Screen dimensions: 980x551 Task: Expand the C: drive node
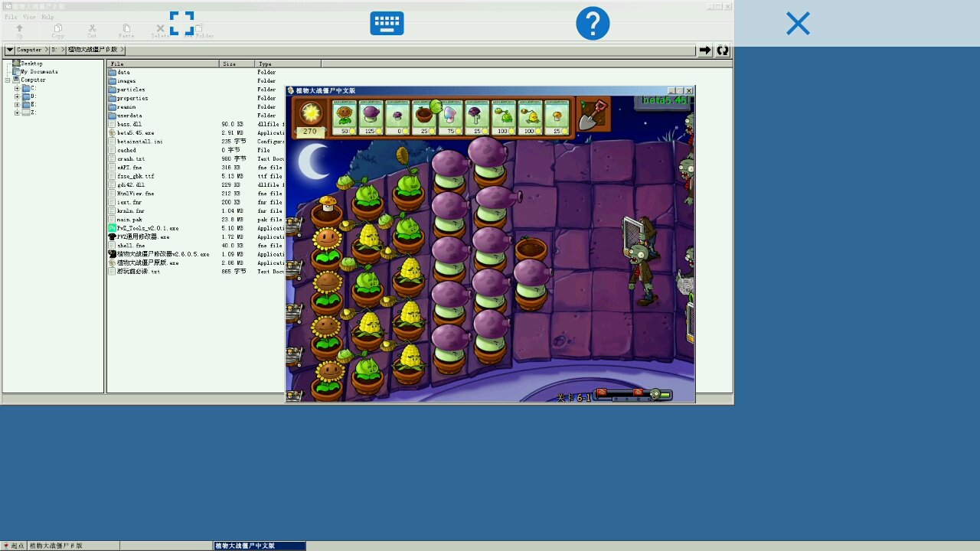coord(17,88)
